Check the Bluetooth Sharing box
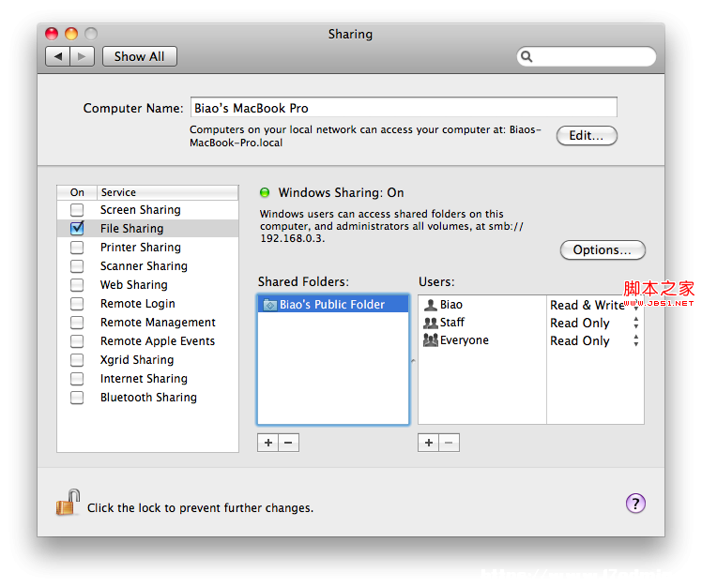Image resolution: width=702 pixels, height=588 pixels. (x=77, y=398)
